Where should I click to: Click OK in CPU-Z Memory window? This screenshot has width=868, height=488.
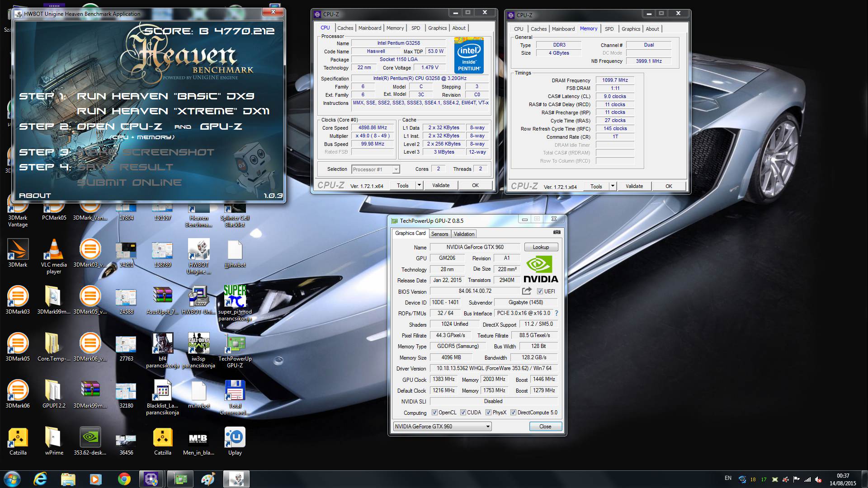tap(669, 186)
